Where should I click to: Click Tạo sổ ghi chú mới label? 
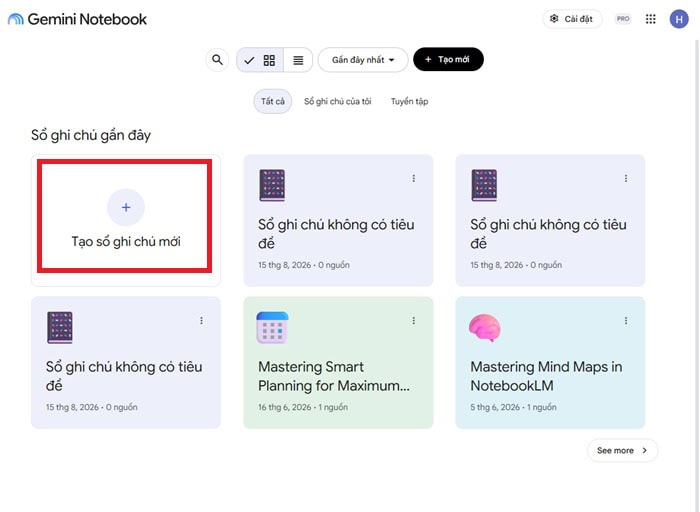(126, 241)
